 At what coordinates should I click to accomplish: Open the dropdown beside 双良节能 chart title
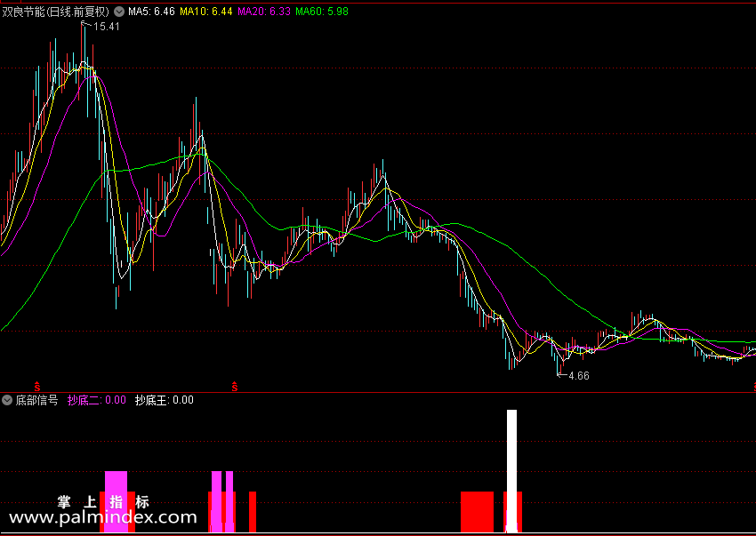click(118, 12)
